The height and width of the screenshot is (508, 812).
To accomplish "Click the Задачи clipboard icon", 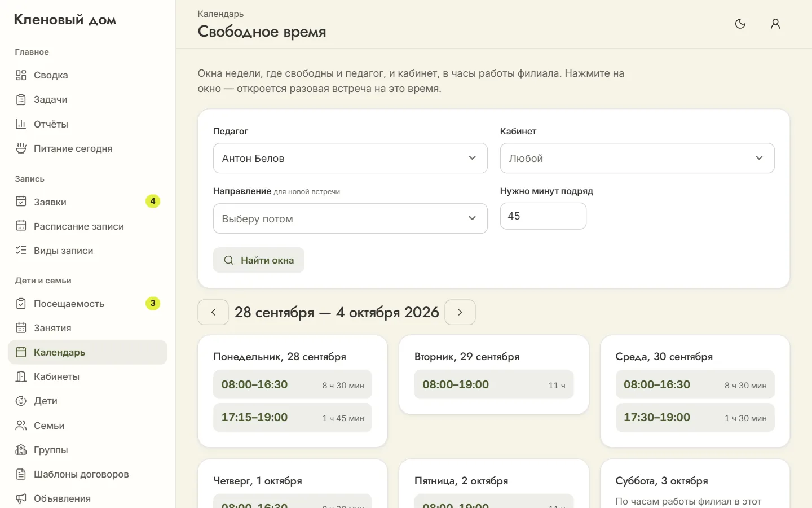I will click(x=21, y=99).
